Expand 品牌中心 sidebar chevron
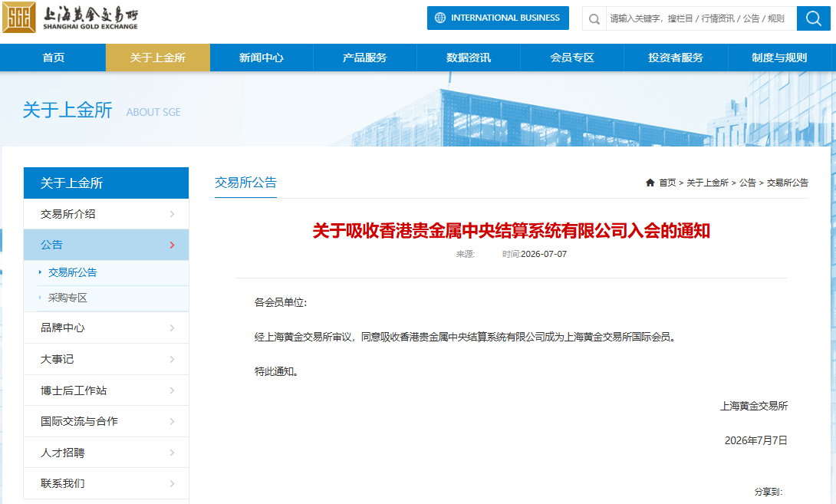The image size is (836, 504). [x=172, y=328]
